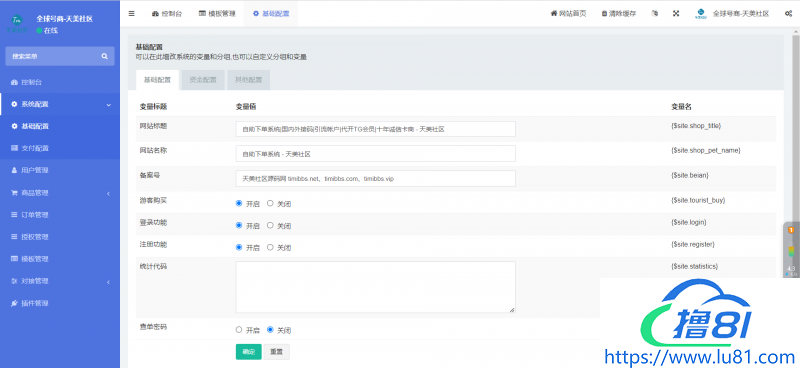
Task: Turn on 注册功能 via 开启 radio
Action: click(239, 247)
